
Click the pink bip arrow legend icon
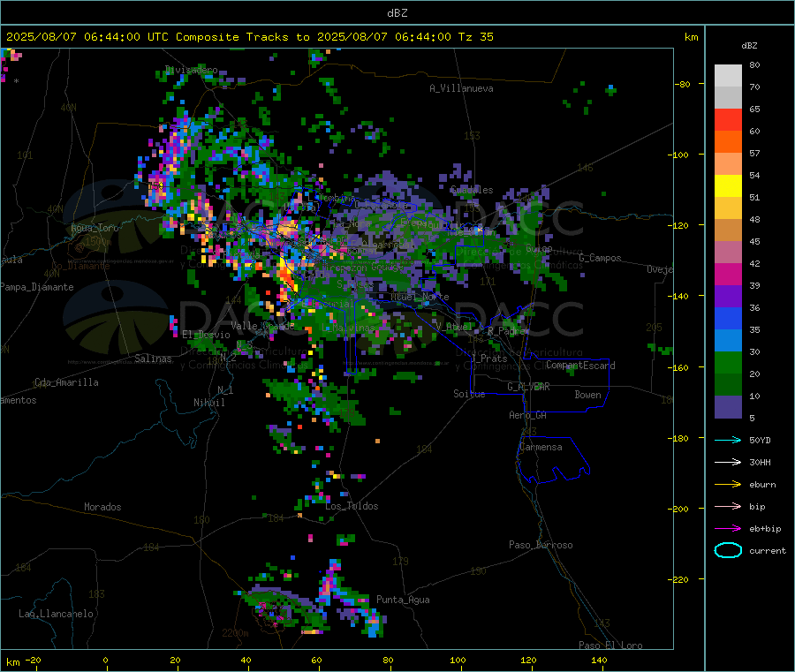click(728, 506)
